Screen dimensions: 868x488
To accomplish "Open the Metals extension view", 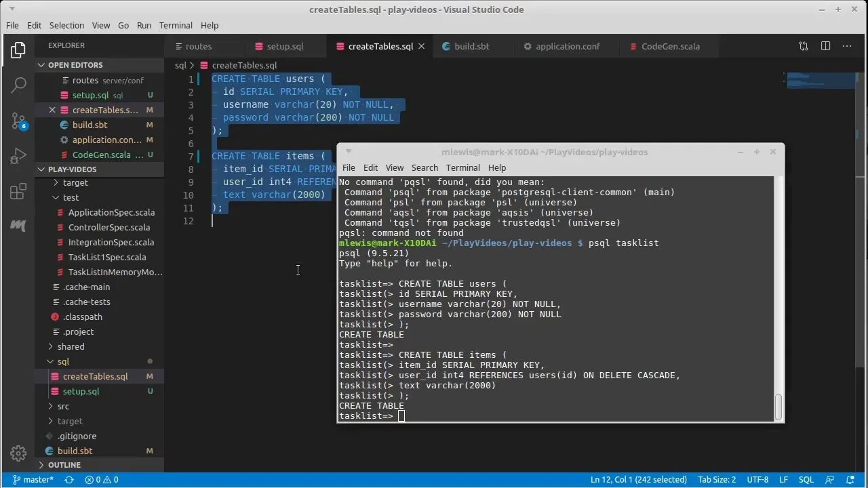I will (x=18, y=226).
